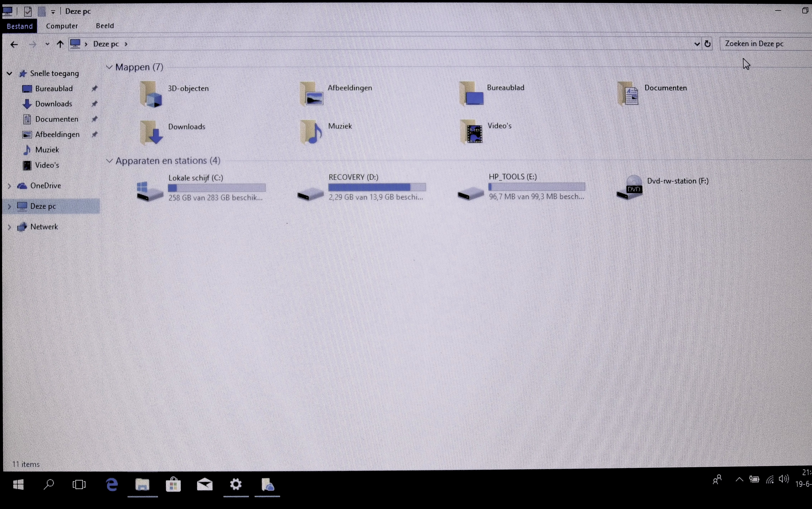Viewport: 812px width, 509px height.
Task: Open the Video's folder icon in Mappen
Action: tap(471, 132)
